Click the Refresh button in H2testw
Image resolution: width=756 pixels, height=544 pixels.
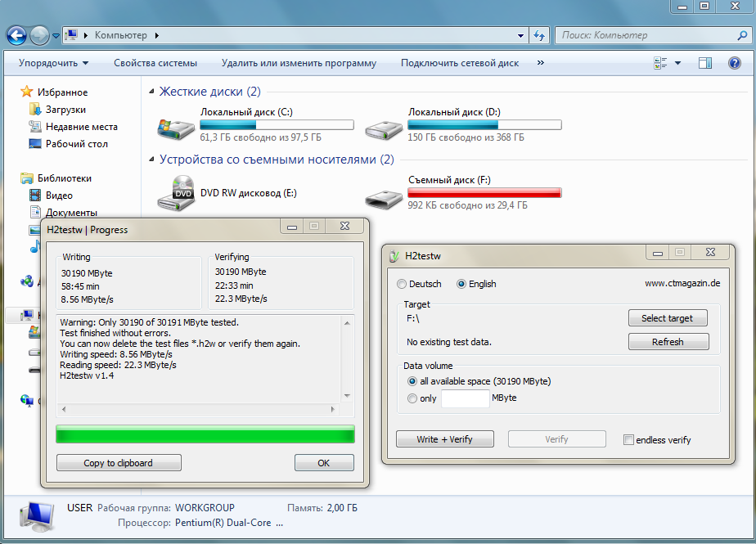(668, 342)
